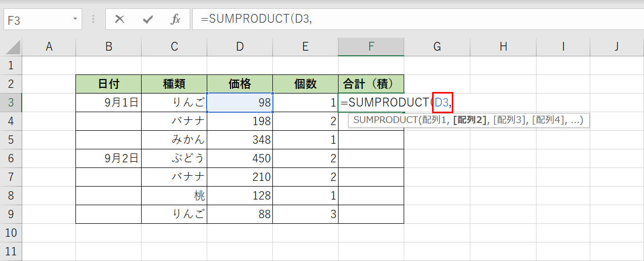Select row 6 header
The height and width of the screenshot is (261, 644).
point(11,158)
